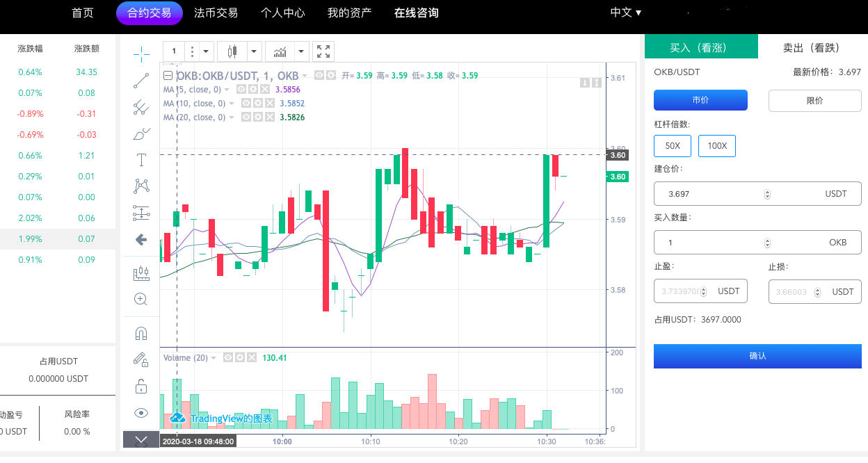Screen dimensions: 868x463
Task: Collapse the chart legend with minus box
Action: pyautogui.click(x=168, y=76)
